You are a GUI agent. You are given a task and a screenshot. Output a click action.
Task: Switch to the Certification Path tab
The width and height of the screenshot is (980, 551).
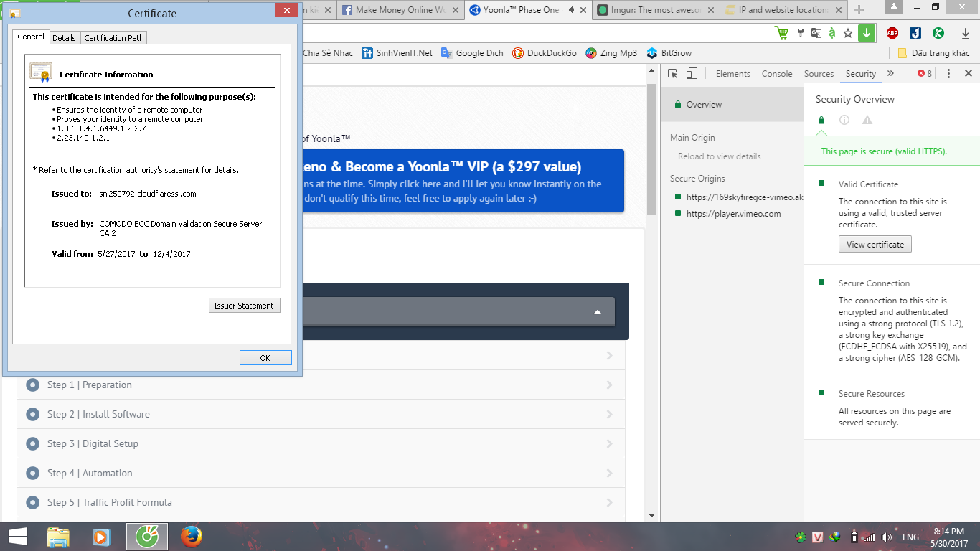pos(114,38)
